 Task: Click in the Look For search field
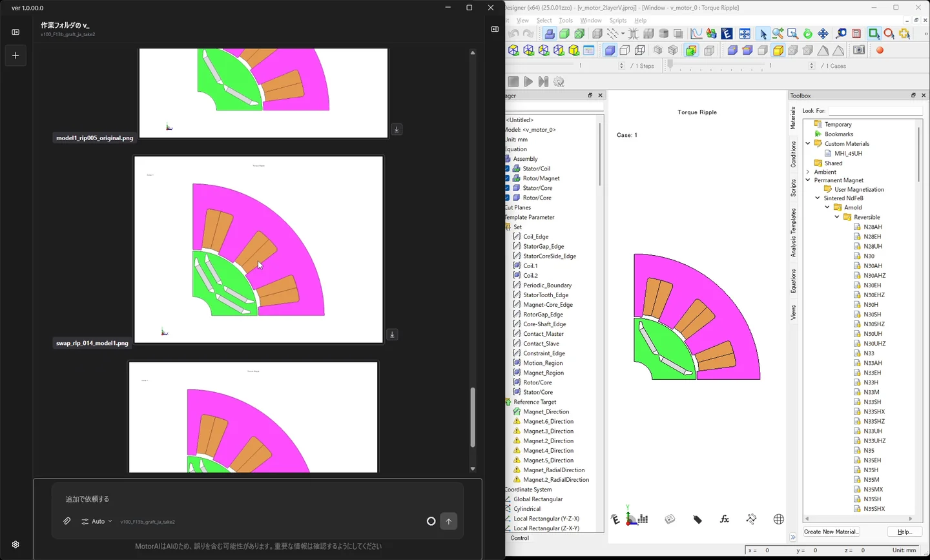tap(875, 110)
